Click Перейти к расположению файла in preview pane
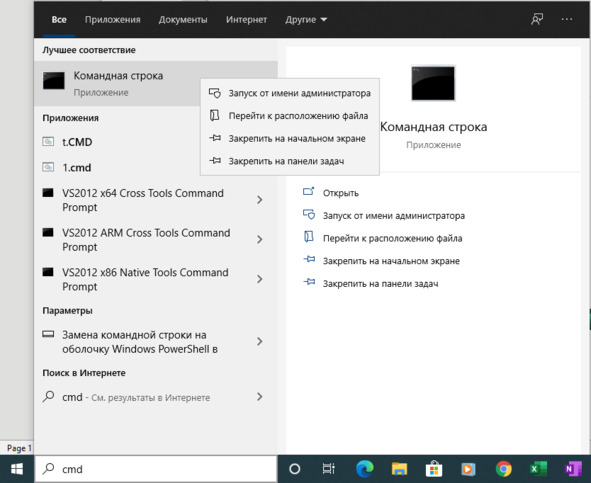The width and height of the screenshot is (591, 483). pyautogui.click(x=392, y=238)
